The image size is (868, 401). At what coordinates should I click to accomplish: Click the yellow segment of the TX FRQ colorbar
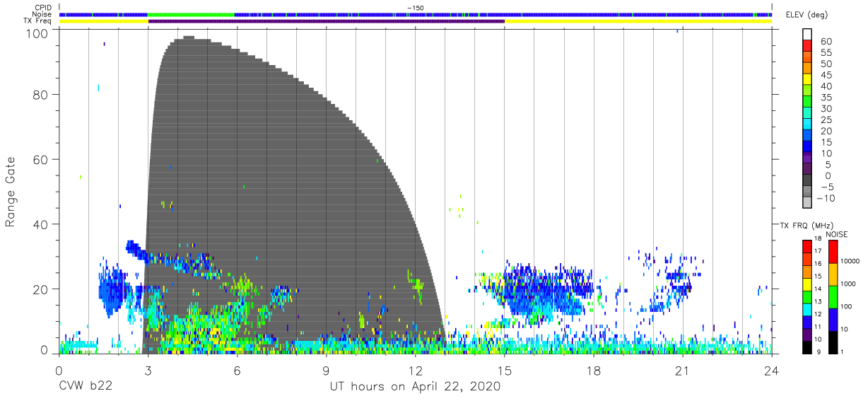coord(807,283)
